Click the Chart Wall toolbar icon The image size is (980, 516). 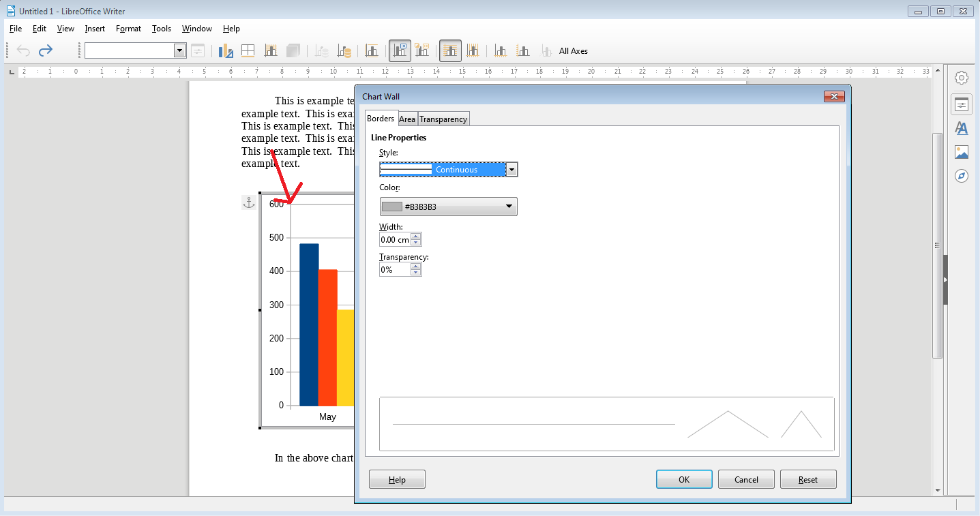coord(270,50)
